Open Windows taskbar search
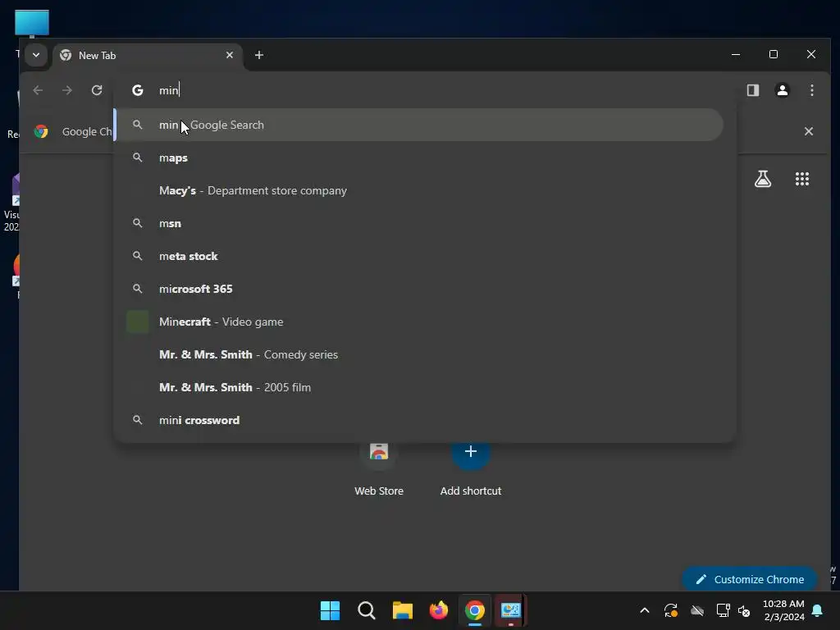Viewport: 840px width, 630px height. point(367,610)
